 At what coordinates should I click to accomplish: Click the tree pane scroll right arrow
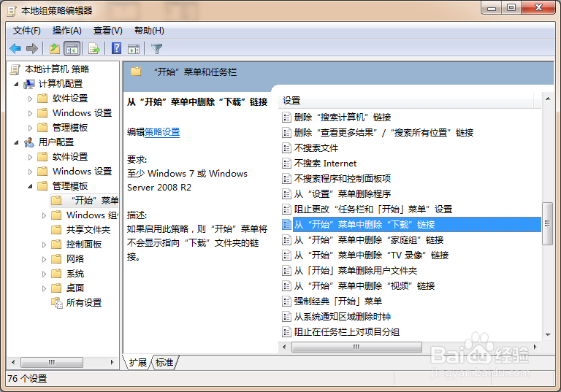tap(112, 362)
